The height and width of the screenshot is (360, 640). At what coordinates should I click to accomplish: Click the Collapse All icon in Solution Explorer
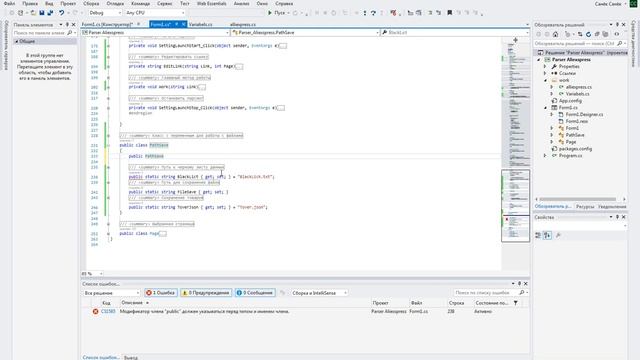coord(597,34)
